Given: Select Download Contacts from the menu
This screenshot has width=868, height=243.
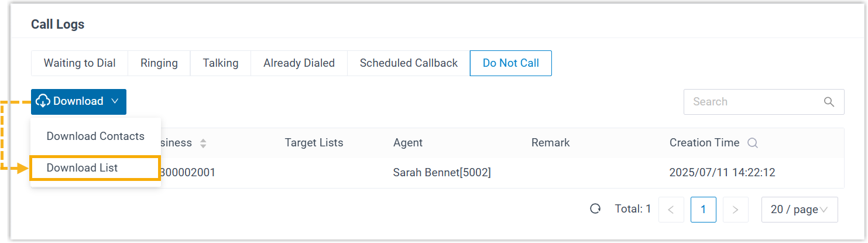Looking at the screenshot, I should (95, 136).
